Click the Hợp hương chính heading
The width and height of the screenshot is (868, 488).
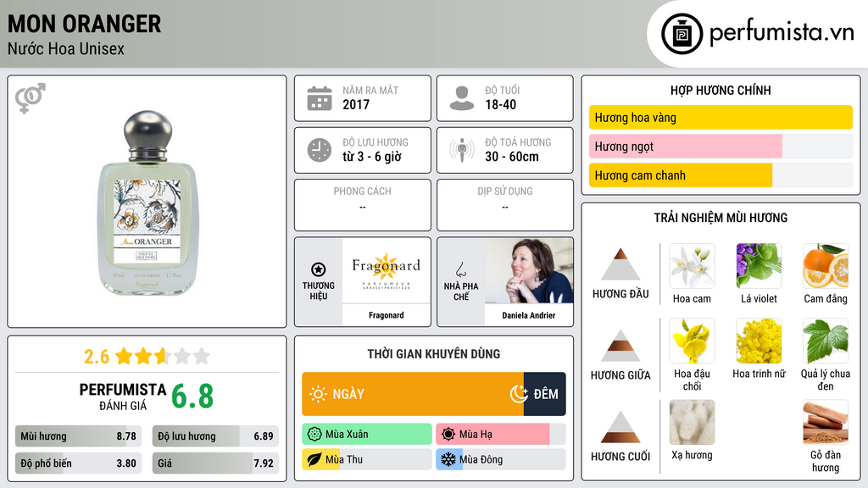tap(721, 90)
